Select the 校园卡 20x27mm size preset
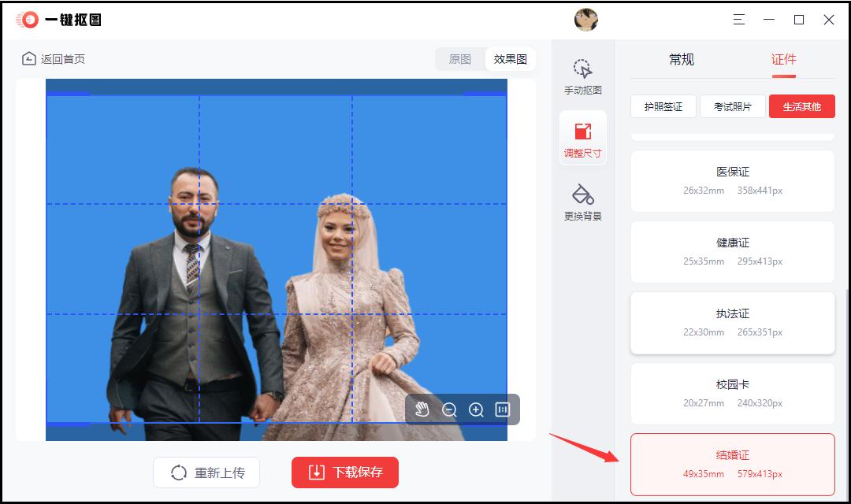The height and width of the screenshot is (504, 851). [732, 394]
